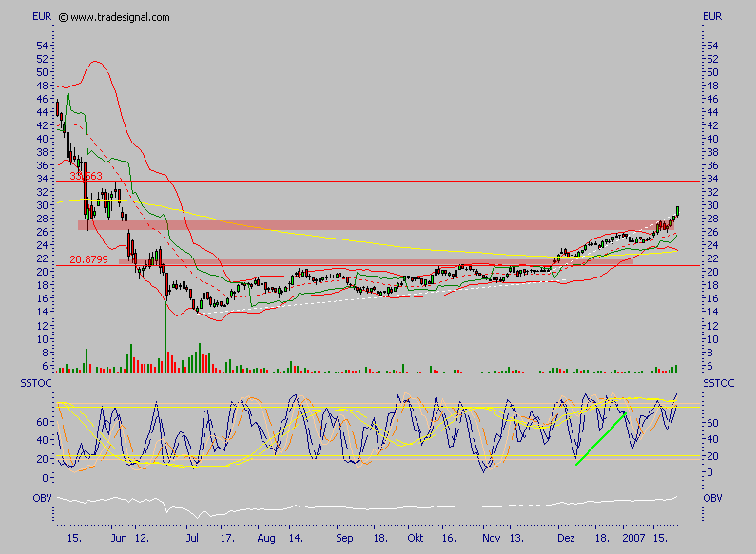Select the Okt label on the time axis
The width and height of the screenshot is (756, 554).
coord(415,538)
